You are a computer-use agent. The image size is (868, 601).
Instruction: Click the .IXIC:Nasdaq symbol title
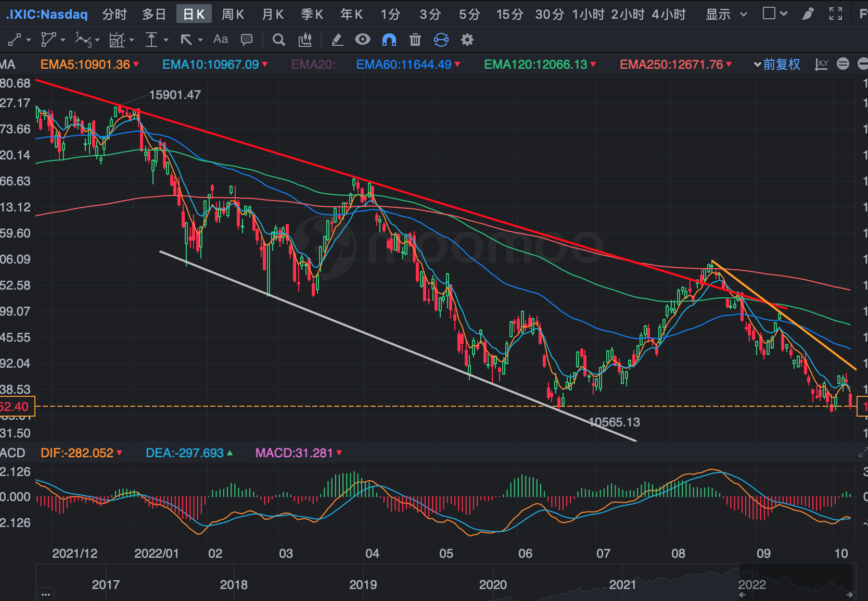47,14
